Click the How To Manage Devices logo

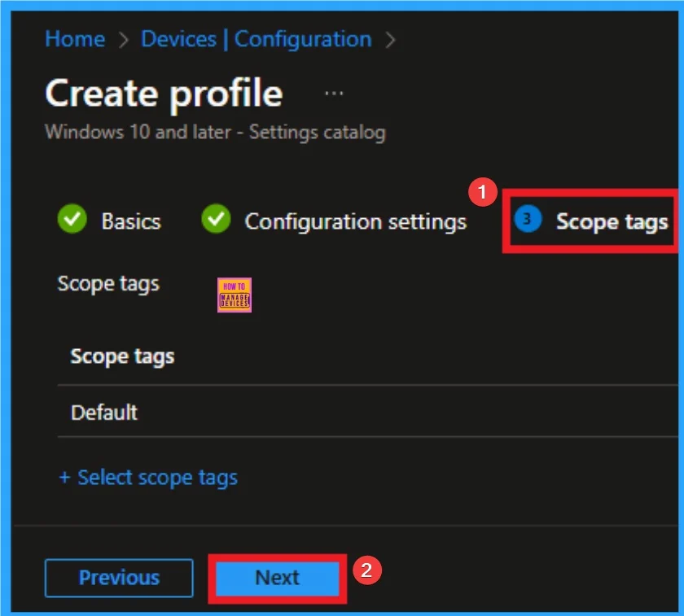[234, 295]
